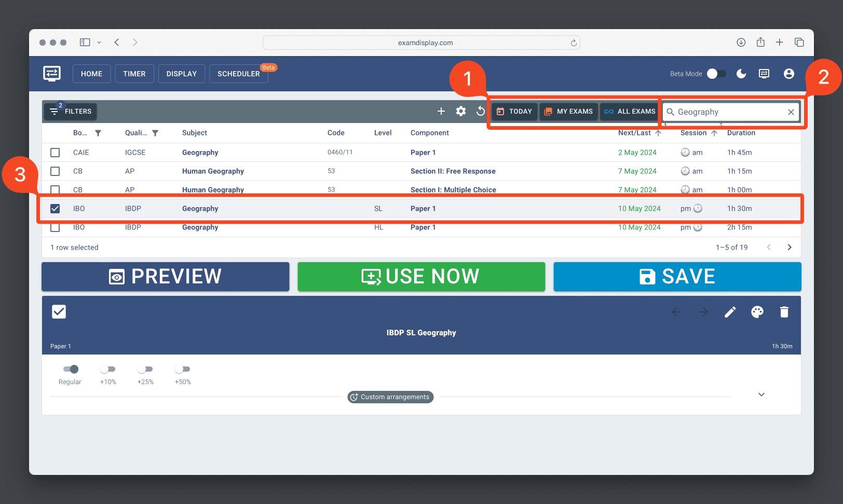Screen dimensions: 843x504
Task: Expand the Custom arrangements panel chevron
Action: [761, 394]
